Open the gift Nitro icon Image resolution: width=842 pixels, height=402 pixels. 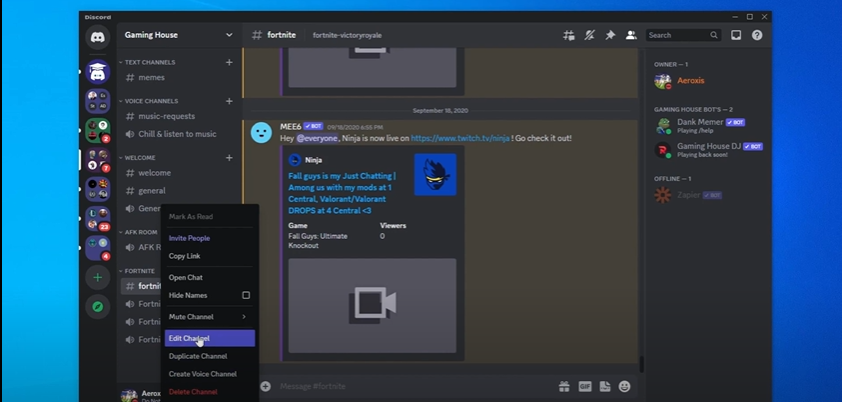(564, 386)
